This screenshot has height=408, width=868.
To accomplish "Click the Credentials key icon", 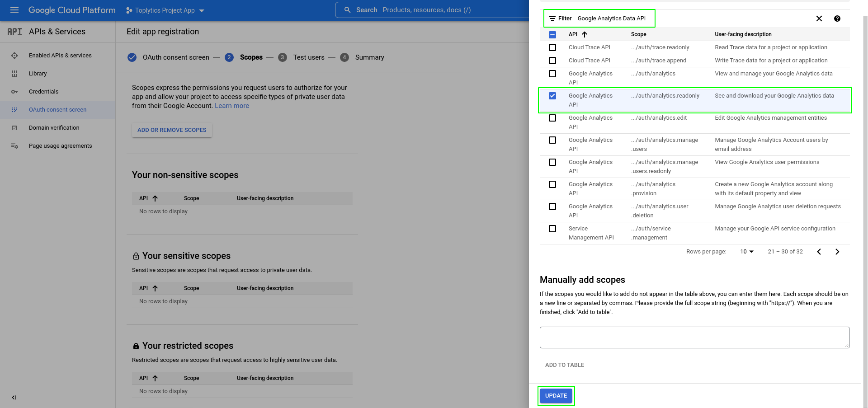I will (14, 92).
